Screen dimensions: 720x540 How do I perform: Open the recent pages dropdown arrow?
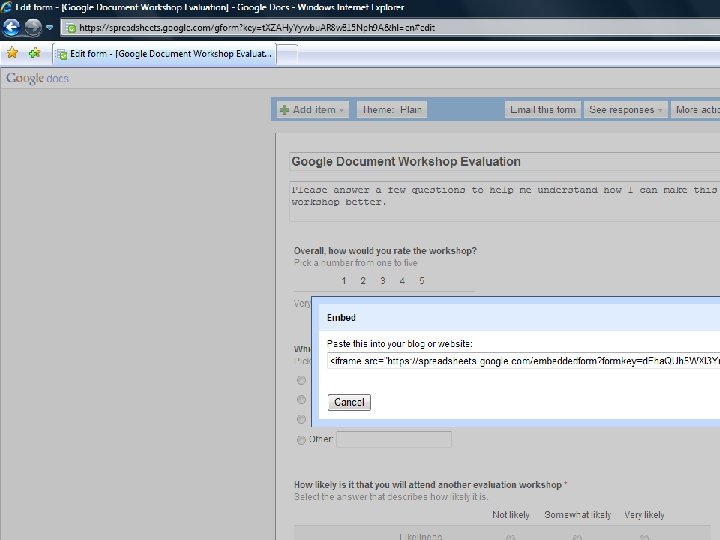coord(49,28)
